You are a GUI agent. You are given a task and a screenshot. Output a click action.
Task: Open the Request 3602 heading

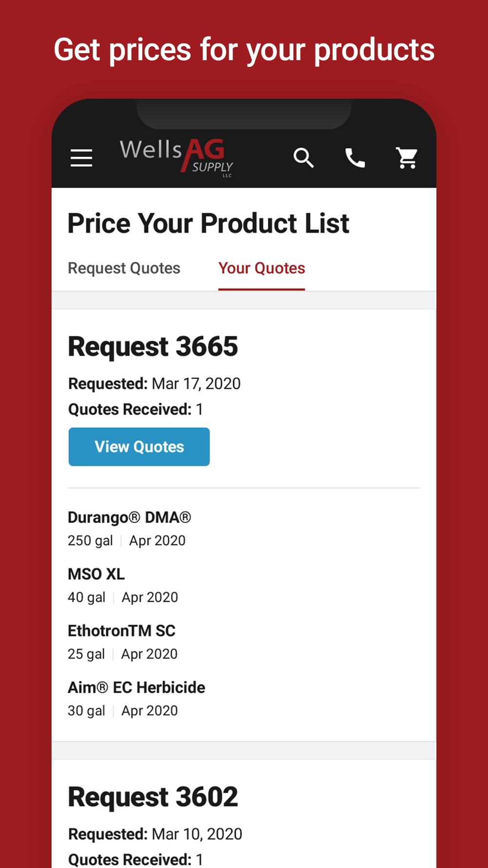pyautogui.click(x=153, y=797)
